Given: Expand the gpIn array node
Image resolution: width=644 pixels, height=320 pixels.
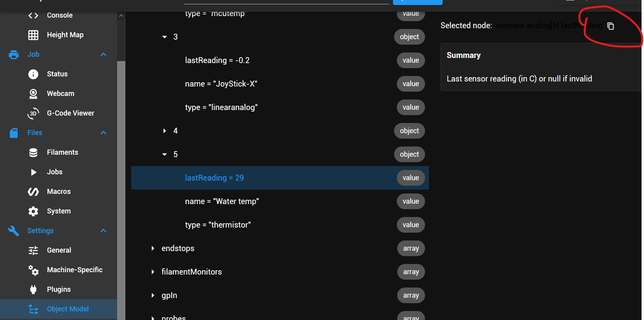Looking at the screenshot, I should click(153, 295).
